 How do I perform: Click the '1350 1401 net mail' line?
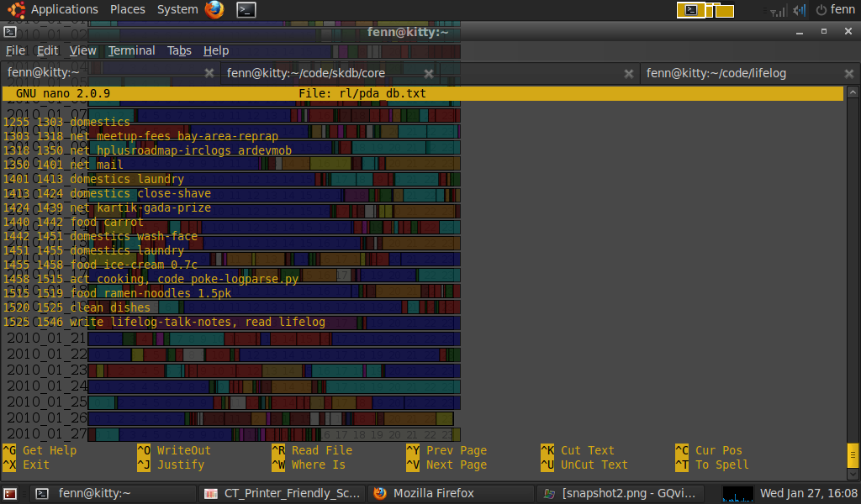pyautogui.click(x=63, y=165)
